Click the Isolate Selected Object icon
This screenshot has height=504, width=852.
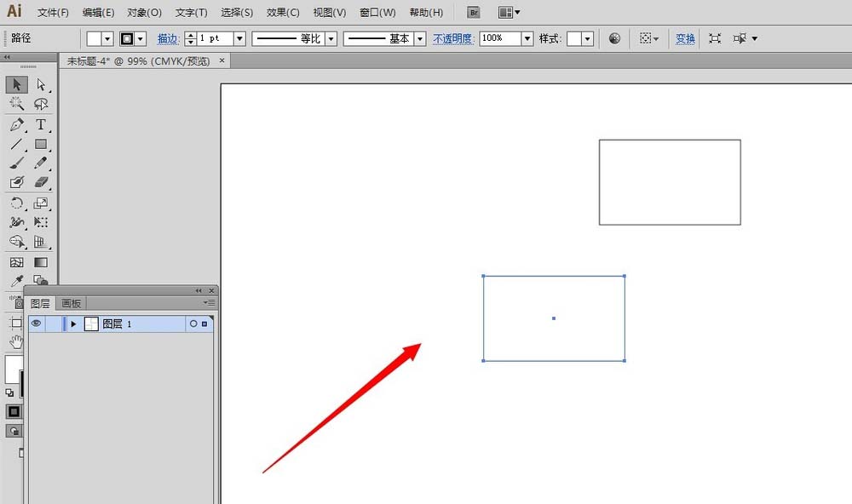click(x=715, y=38)
